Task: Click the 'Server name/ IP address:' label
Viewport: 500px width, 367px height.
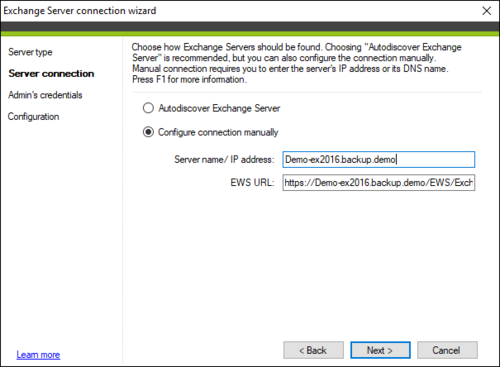Action: coord(224,160)
